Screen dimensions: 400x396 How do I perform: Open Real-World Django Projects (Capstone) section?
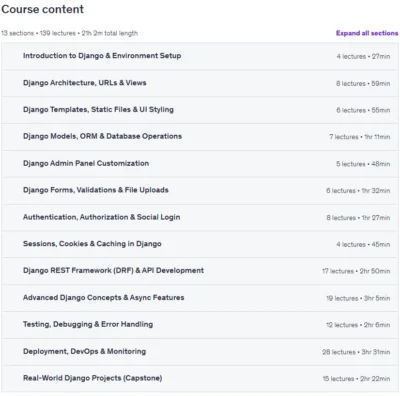pos(200,379)
